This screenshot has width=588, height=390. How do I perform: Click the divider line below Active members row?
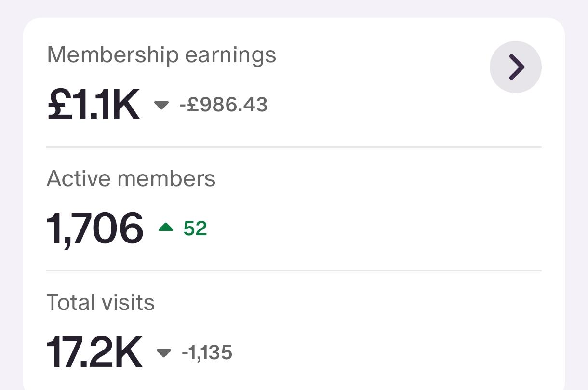pos(294,271)
